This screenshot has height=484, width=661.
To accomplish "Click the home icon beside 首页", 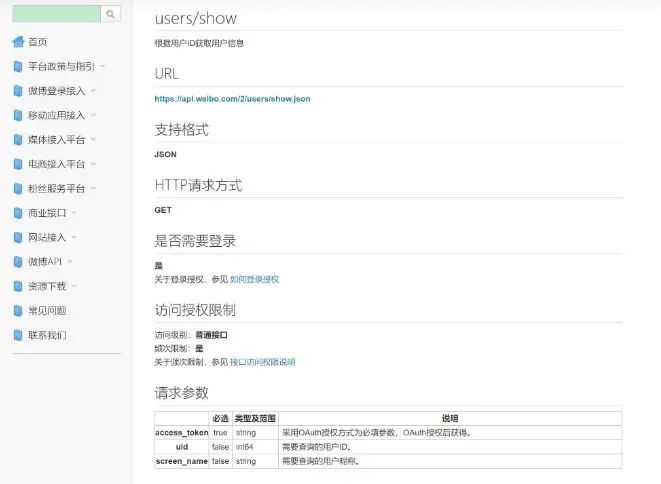I will pyautogui.click(x=18, y=42).
